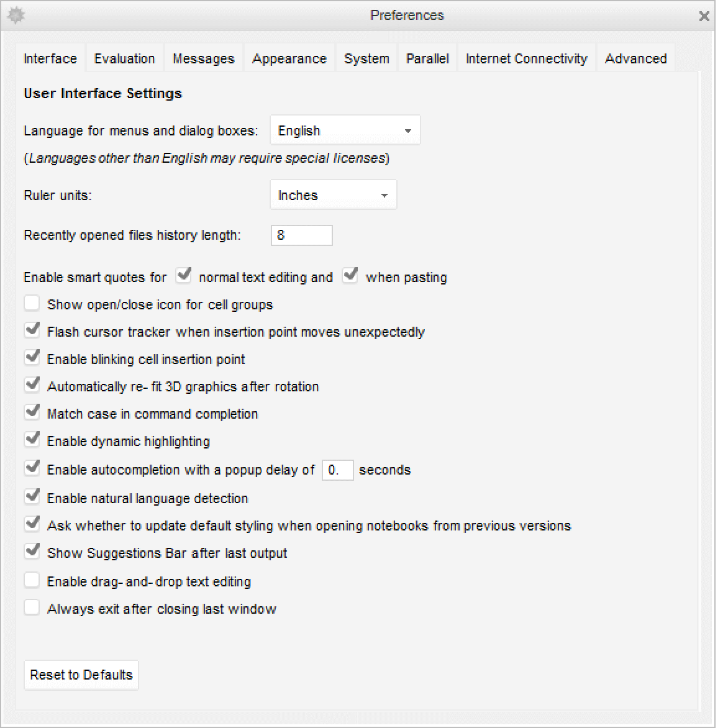
Task: Enable drag-and-drop text editing
Action: click(x=32, y=581)
